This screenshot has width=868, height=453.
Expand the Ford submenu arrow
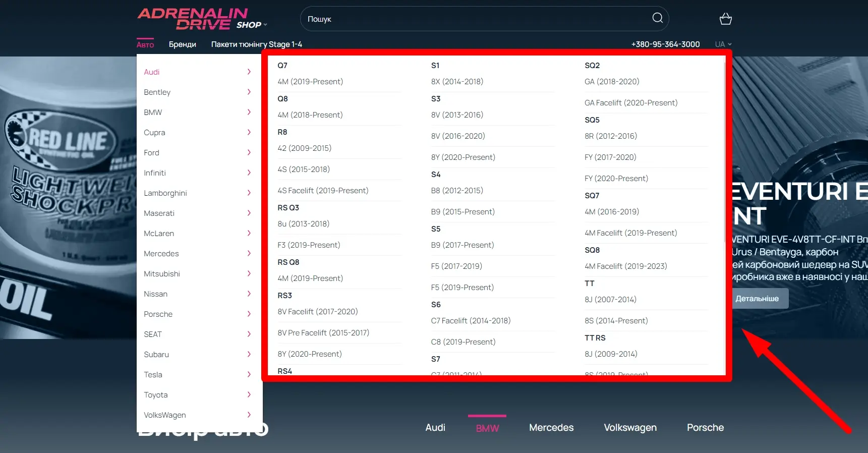coord(249,152)
